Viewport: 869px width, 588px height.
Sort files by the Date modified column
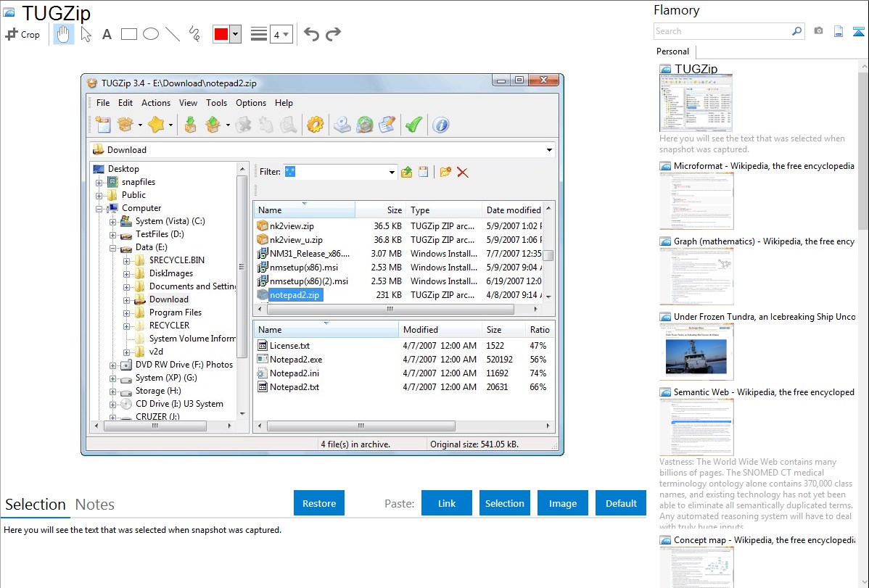pyautogui.click(x=513, y=210)
